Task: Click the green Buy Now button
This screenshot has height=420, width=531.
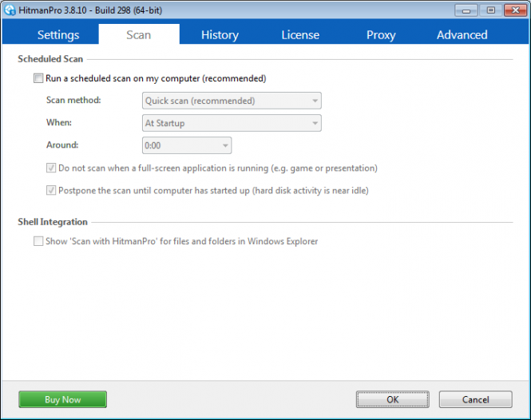Action: [62, 400]
